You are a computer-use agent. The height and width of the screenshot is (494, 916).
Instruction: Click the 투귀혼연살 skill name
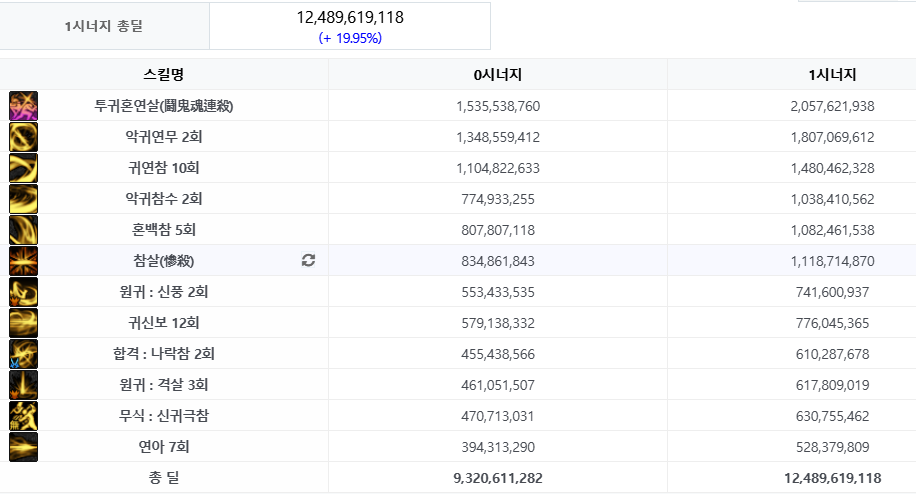(164, 106)
